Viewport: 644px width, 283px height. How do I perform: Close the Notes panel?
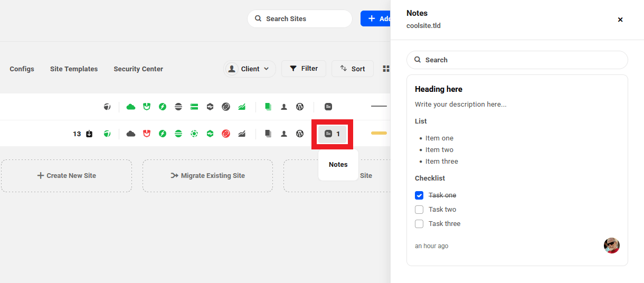620,20
